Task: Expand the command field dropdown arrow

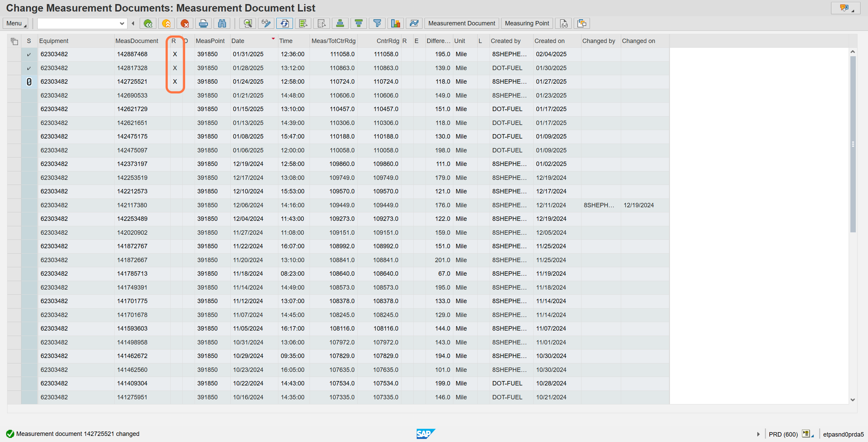Action: pyautogui.click(x=122, y=23)
